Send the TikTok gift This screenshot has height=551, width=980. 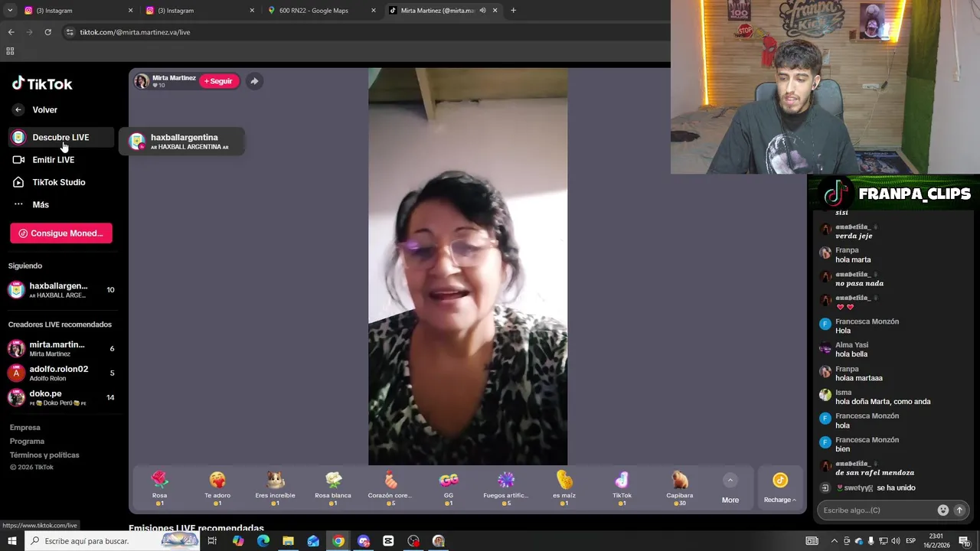point(622,487)
